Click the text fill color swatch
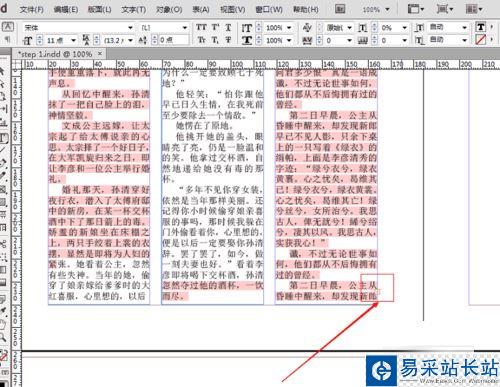The width and height of the screenshot is (500, 387). pos(480,27)
